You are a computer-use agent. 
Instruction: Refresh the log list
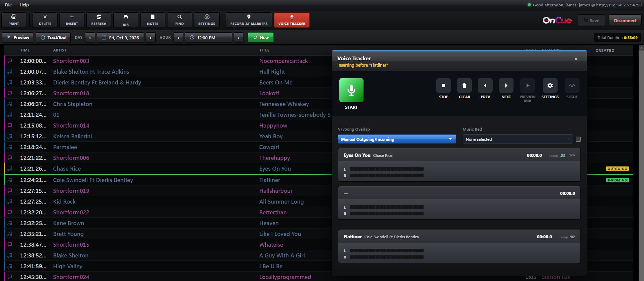click(99, 20)
